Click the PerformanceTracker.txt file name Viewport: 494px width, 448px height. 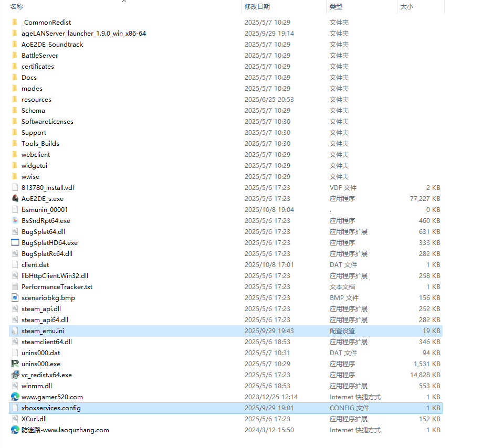point(57,286)
